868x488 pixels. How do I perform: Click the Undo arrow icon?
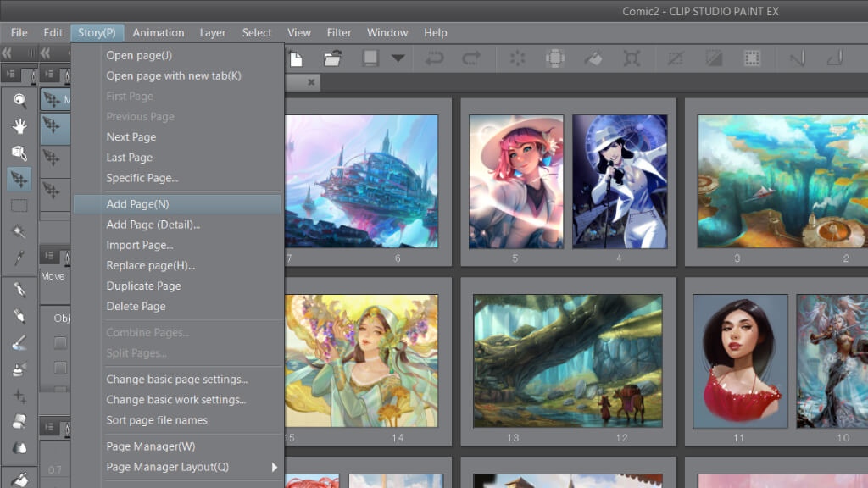[434, 58]
